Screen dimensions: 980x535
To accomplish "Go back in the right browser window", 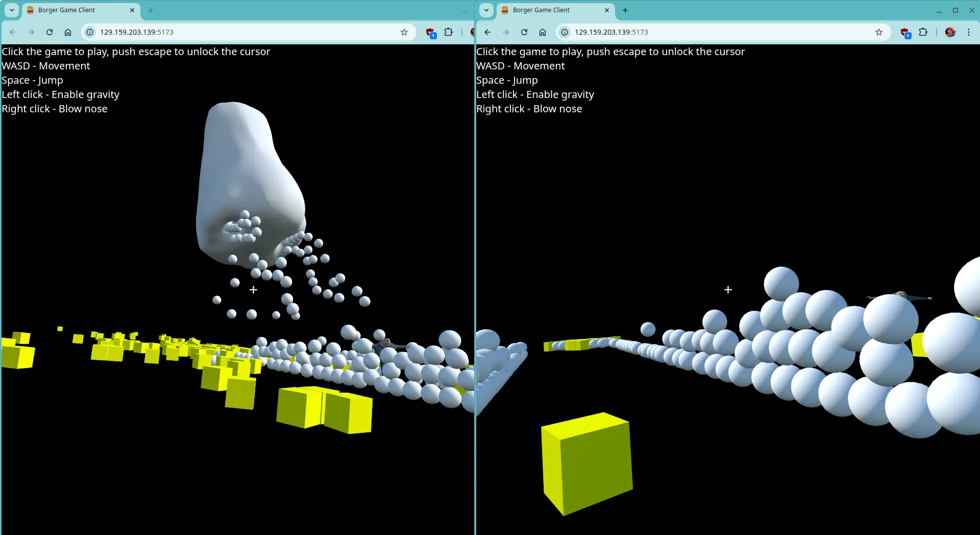I will tap(487, 32).
